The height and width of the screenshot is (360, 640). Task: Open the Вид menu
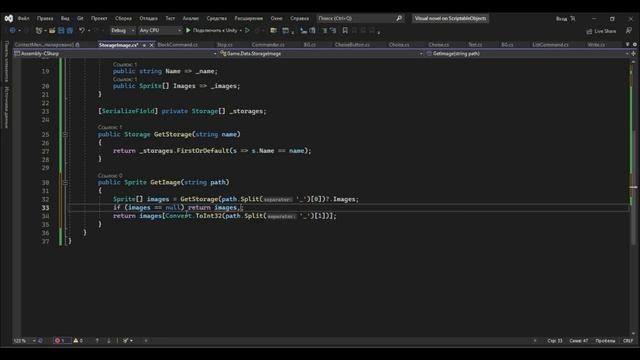point(65,18)
